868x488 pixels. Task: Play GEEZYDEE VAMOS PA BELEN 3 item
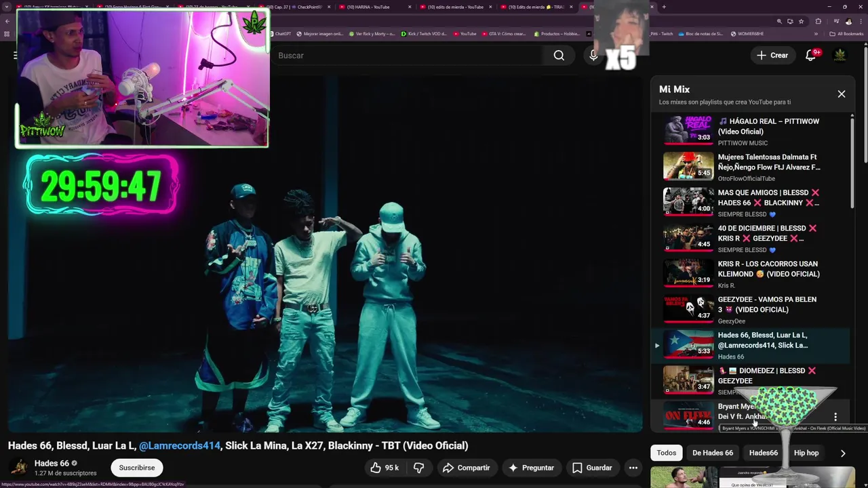[x=750, y=308]
